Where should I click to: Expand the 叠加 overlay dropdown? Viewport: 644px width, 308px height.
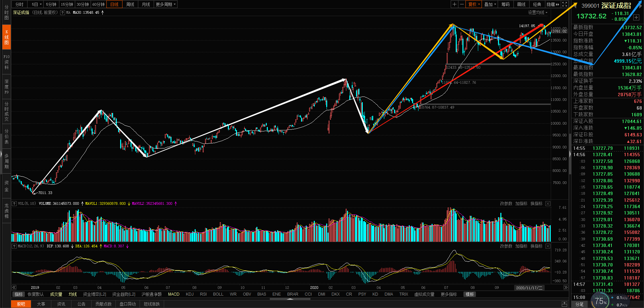[x=490, y=4]
